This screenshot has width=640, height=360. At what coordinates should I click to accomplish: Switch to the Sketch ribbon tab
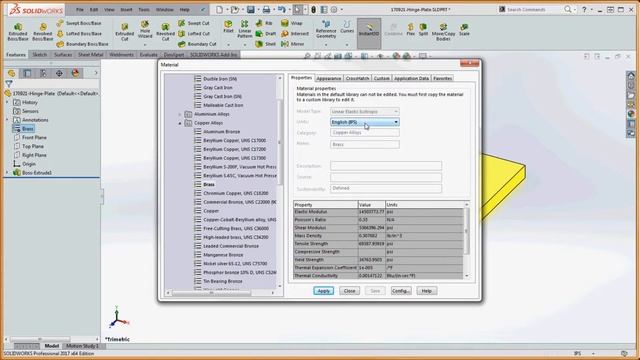pyautogui.click(x=40, y=55)
